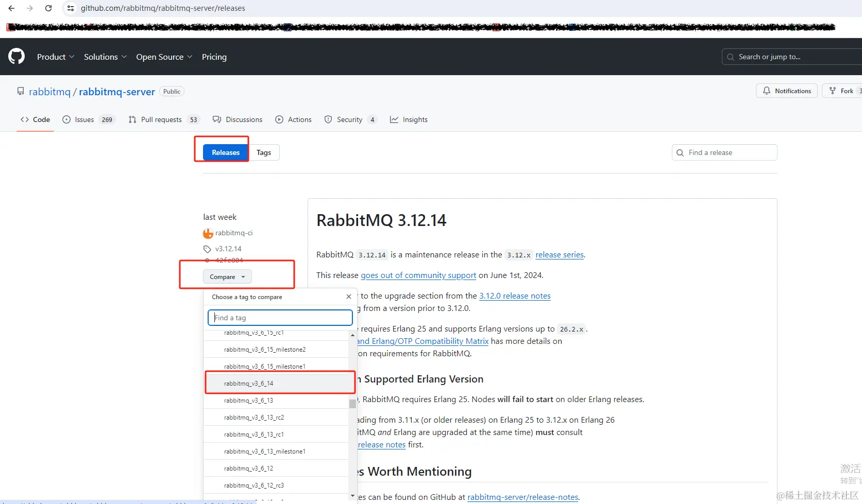This screenshot has width=862, height=504.
Task: Expand the Product menu
Action: pyautogui.click(x=56, y=57)
